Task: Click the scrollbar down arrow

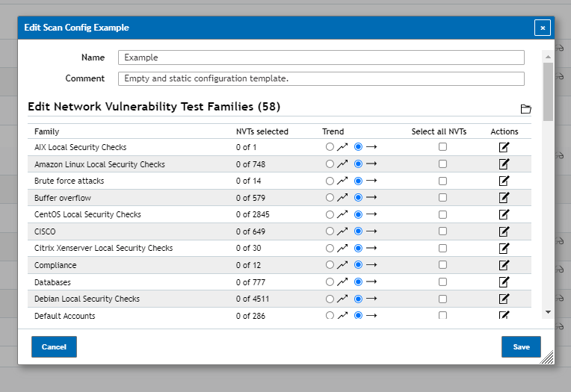Action: coord(548,312)
